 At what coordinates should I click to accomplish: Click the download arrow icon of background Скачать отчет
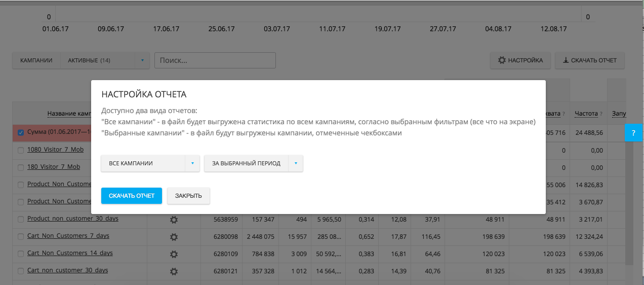[x=566, y=60]
